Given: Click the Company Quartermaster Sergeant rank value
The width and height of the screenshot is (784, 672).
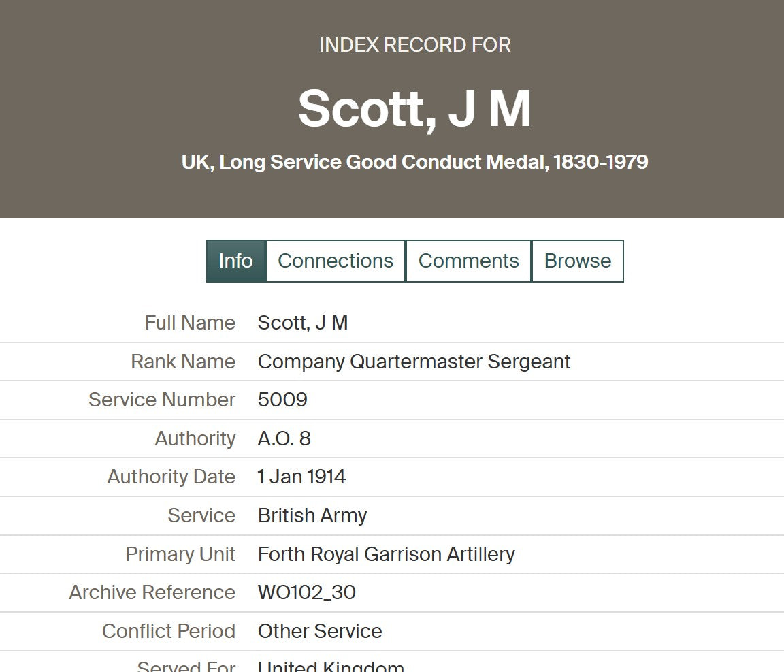Looking at the screenshot, I should tap(414, 362).
